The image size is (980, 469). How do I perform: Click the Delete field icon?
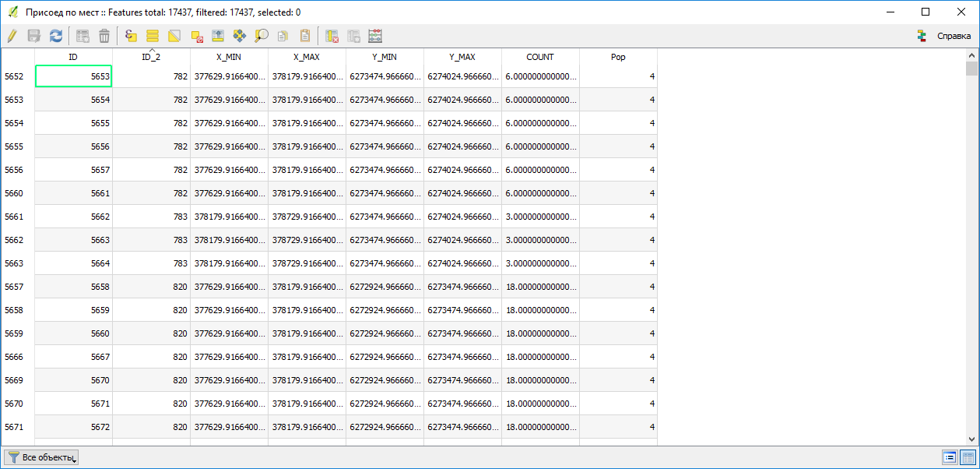point(332,36)
